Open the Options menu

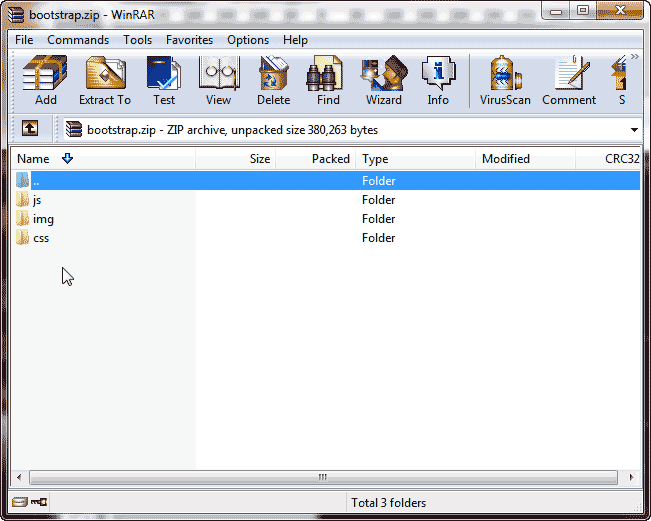(x=248, y=40)
